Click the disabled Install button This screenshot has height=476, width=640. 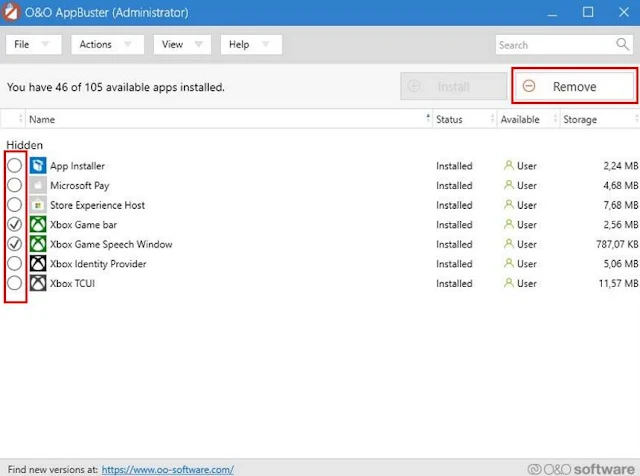(453, 86)
